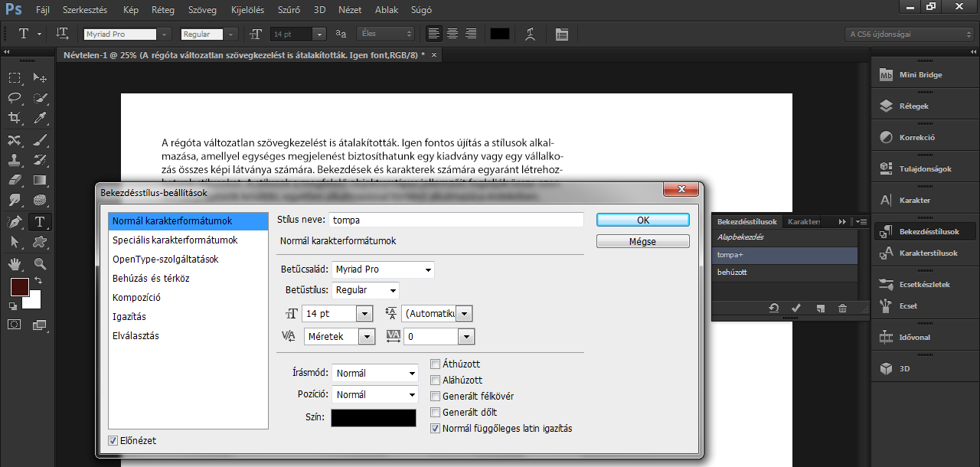The height and width of the screenshot is (467, 980).
Task: Select the Gradient tool
Action: coord(40,180)
